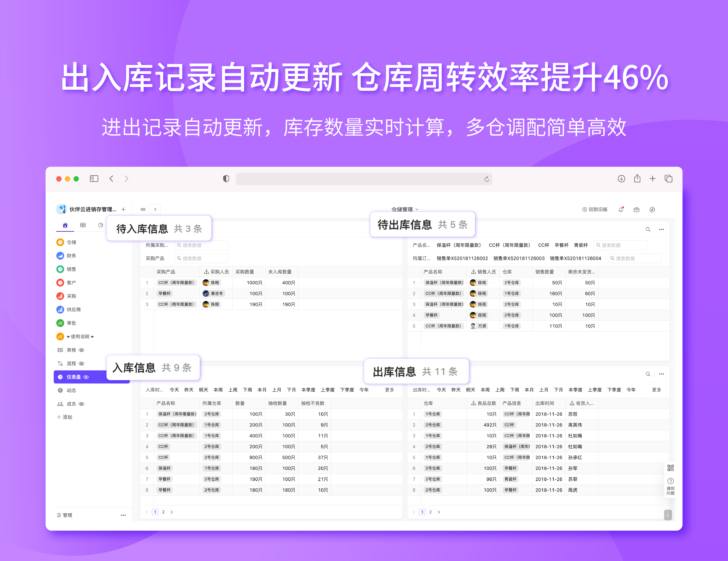
Task: Search icon in 待出库信息 panel
Action: 648,229
